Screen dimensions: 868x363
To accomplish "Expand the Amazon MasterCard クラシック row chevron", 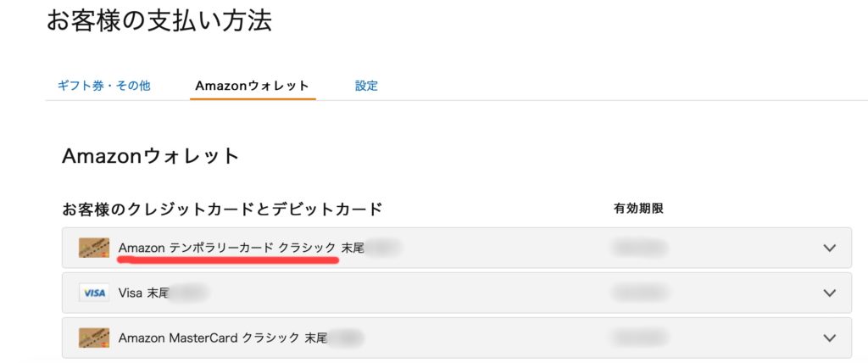I will [x=830, y=338].
